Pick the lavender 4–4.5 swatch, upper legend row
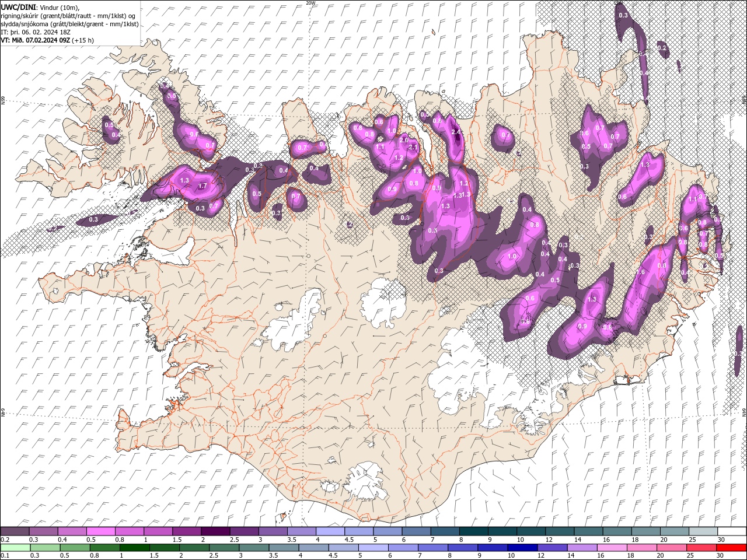 (330, 531)
